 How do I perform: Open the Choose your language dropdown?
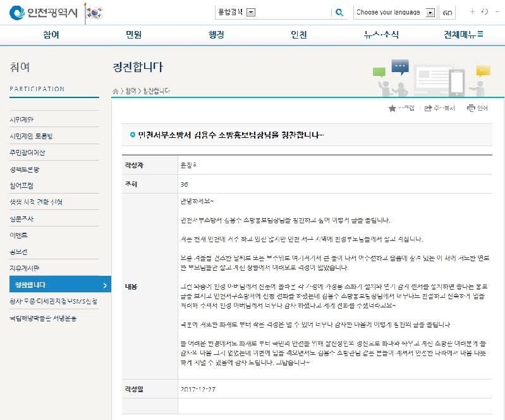430,12
